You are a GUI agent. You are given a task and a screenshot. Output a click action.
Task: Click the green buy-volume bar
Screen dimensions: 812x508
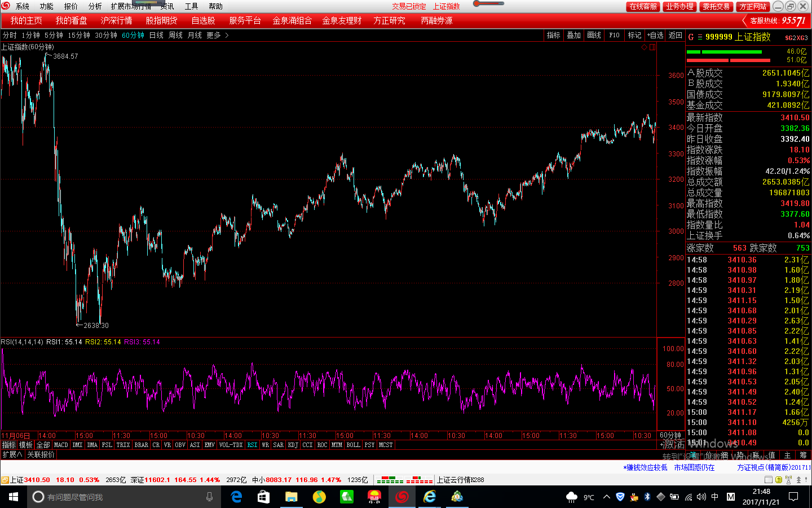tap(723, 51)
